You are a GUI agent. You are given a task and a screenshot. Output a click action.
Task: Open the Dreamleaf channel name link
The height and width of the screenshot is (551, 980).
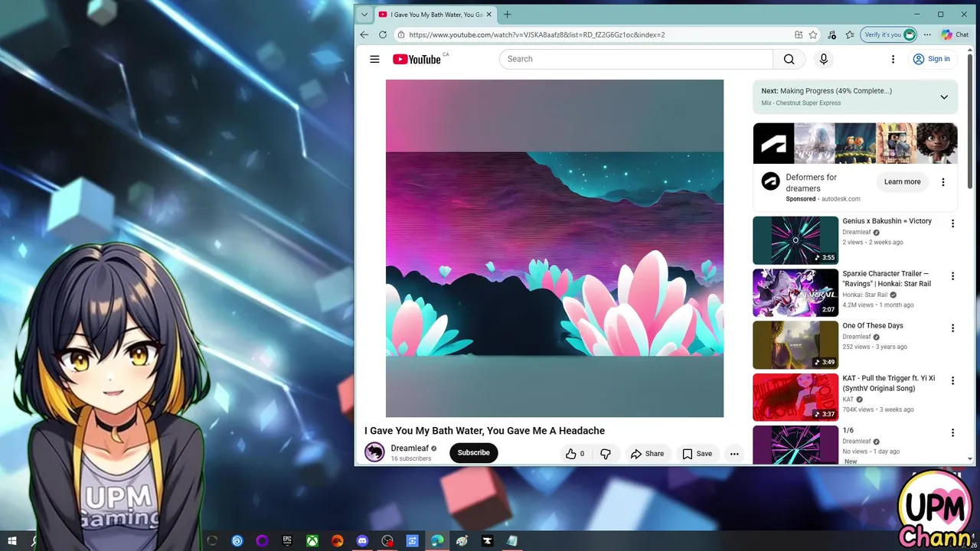pos(410,448)
